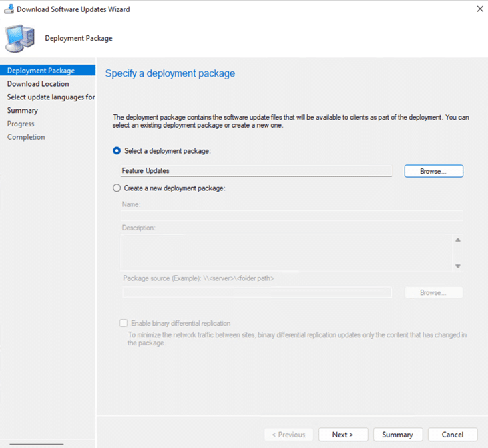Jump to Summary step in sidebar

pos(23,111)
